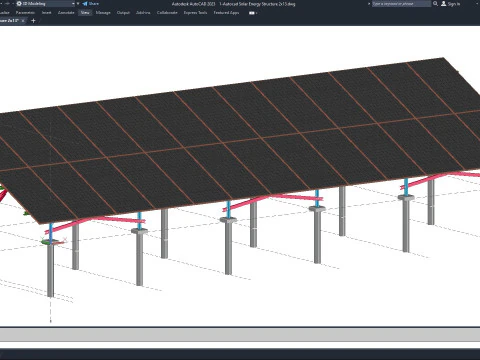Click the user account icon
480x360 pixels.
(444, 4)
